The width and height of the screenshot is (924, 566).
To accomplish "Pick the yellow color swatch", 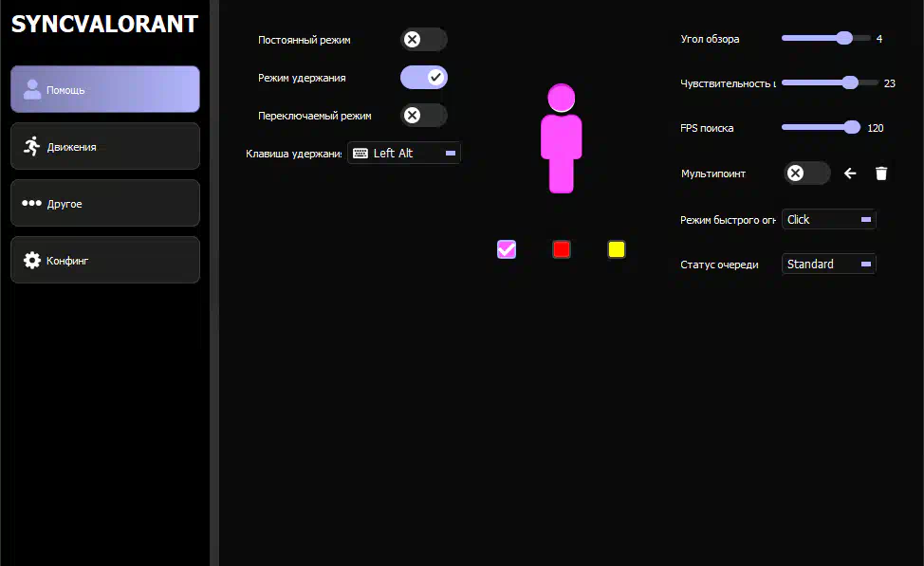I will point(617,249).
